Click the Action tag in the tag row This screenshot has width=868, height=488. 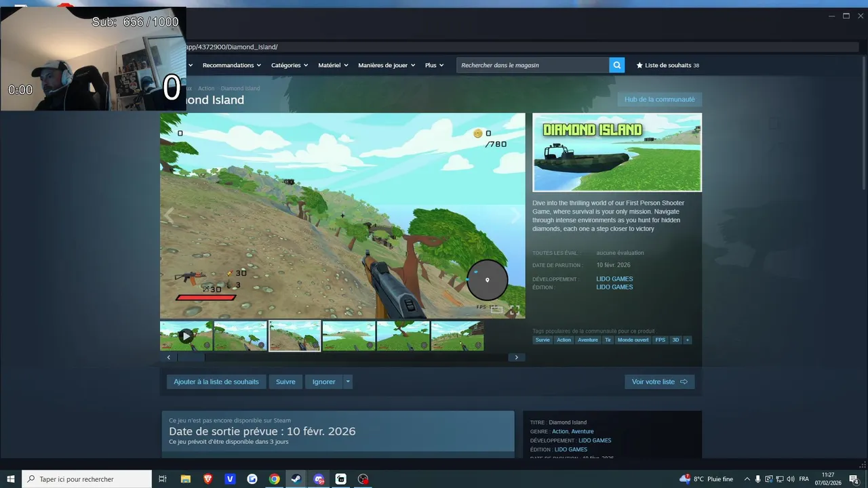click(x=564, y=340)
